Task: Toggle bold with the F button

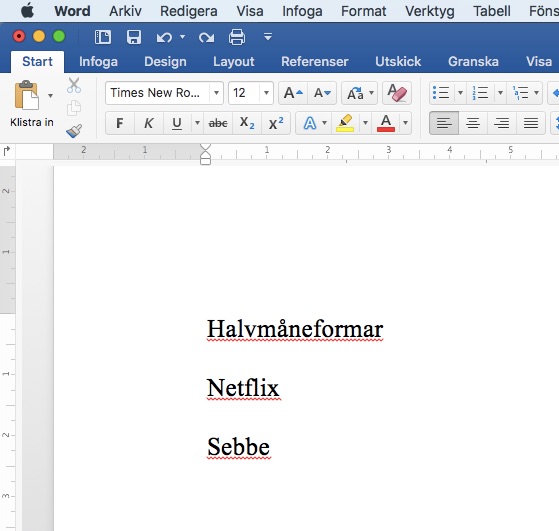Action: click(120, 123)
